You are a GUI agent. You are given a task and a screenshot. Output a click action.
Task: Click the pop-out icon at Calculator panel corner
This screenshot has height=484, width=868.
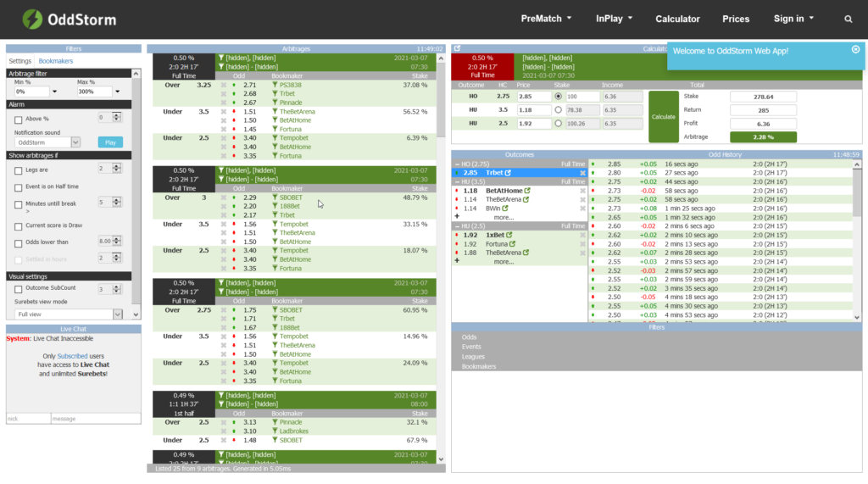[457, 48]
